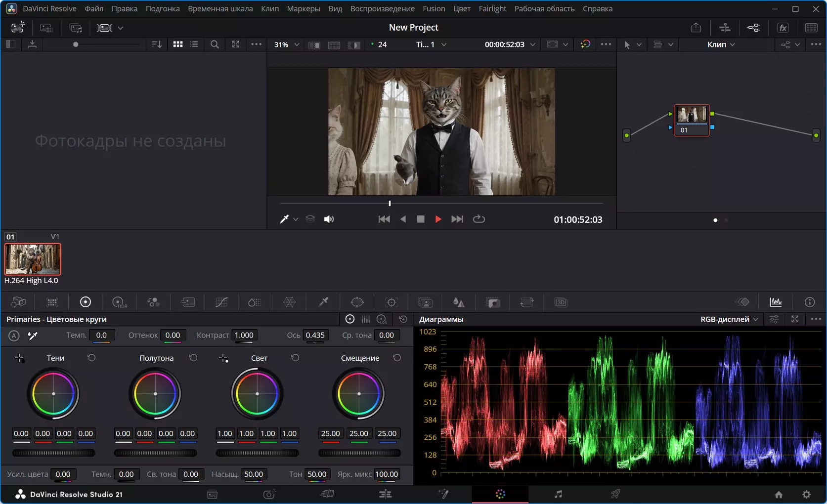Open Project Settings gear
This screenshot has height=504, width=827.
806,495
